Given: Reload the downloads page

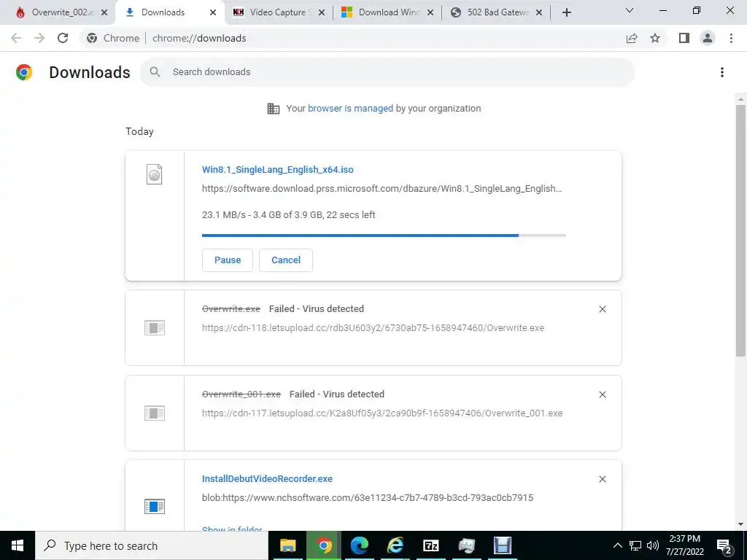Looking at the screenshot, I should 63,38.
